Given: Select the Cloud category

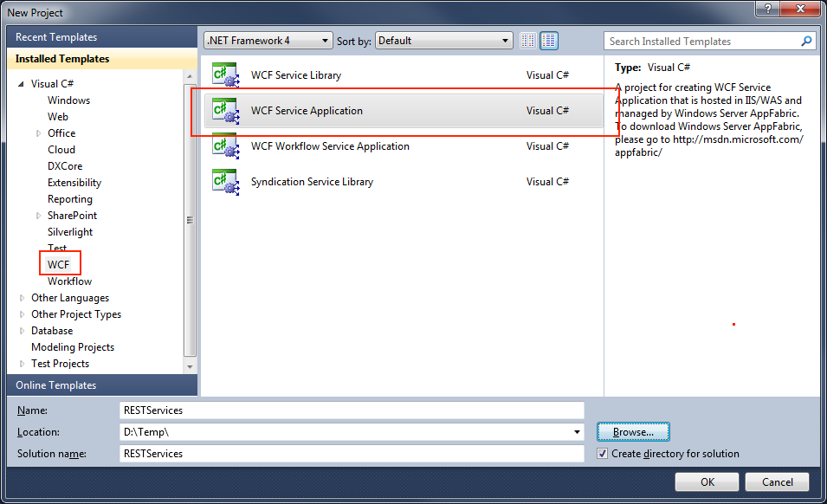Looking at the screenshot, I should point(61,150).
